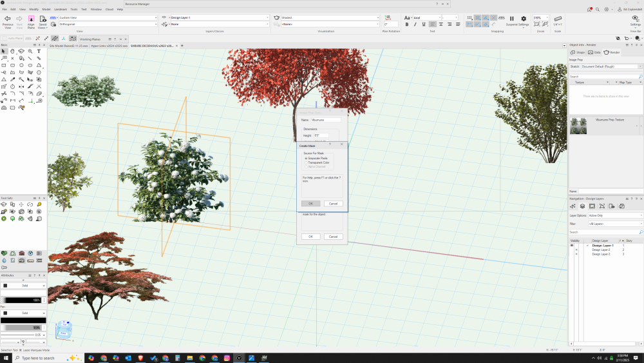
Task: Click the Suspend Snapping icon
Action: point(512,19)
